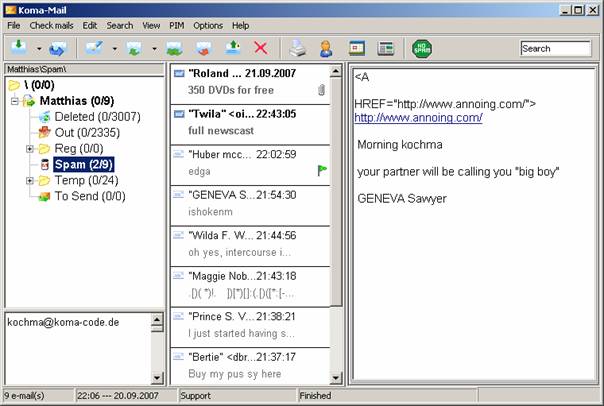Click the send mail upload arrow icon
The image size is (604, 406).
coord(233,48)
